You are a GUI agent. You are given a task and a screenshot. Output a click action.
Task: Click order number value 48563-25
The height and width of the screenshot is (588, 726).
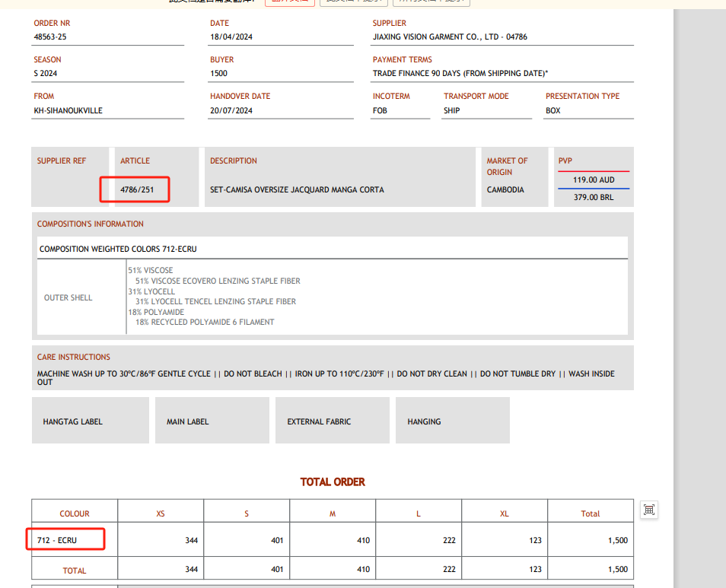tap(56, 37)
